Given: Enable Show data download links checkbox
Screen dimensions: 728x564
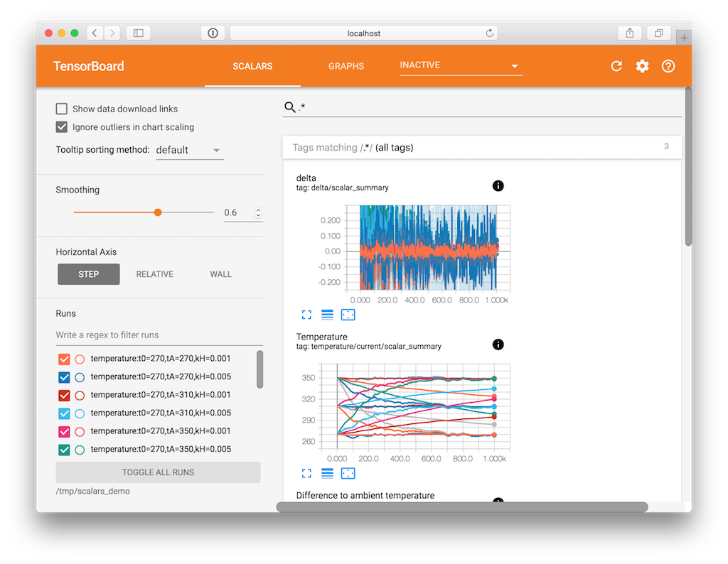Looking at the screenshot, I should [x=63, y=109].
